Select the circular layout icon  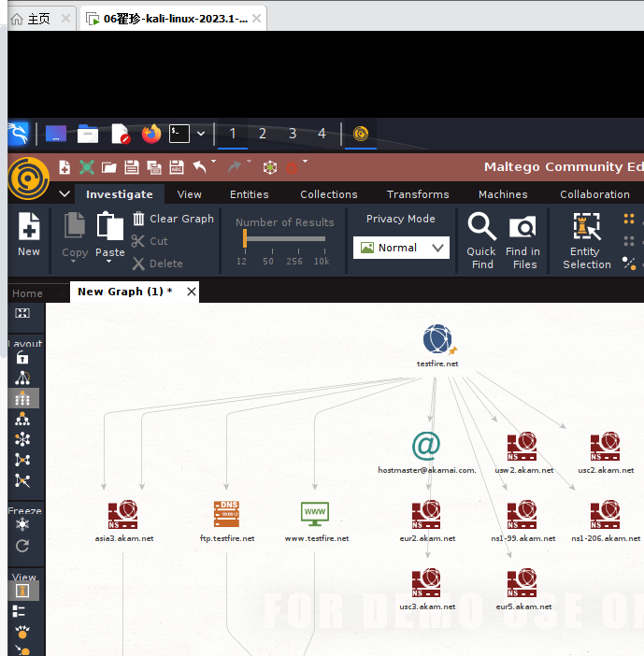[22, 439]
